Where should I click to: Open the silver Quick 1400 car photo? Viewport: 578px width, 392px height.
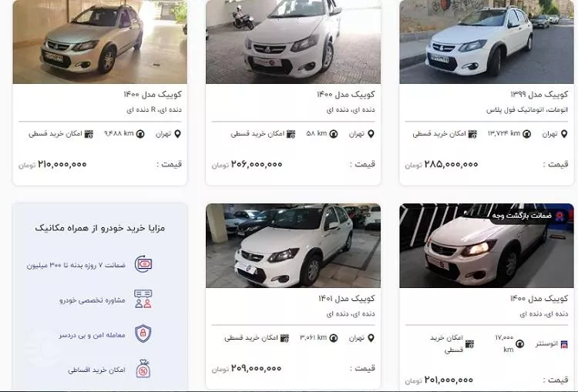click(x=100, y=42)
